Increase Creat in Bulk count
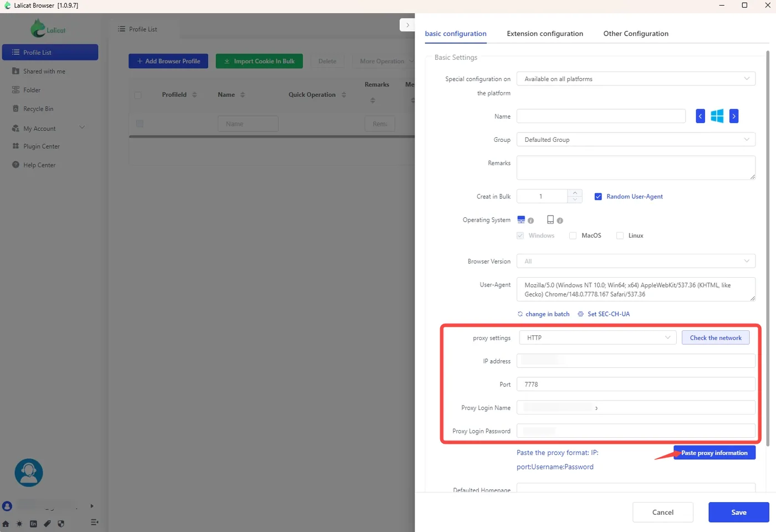 coord(575,193)
